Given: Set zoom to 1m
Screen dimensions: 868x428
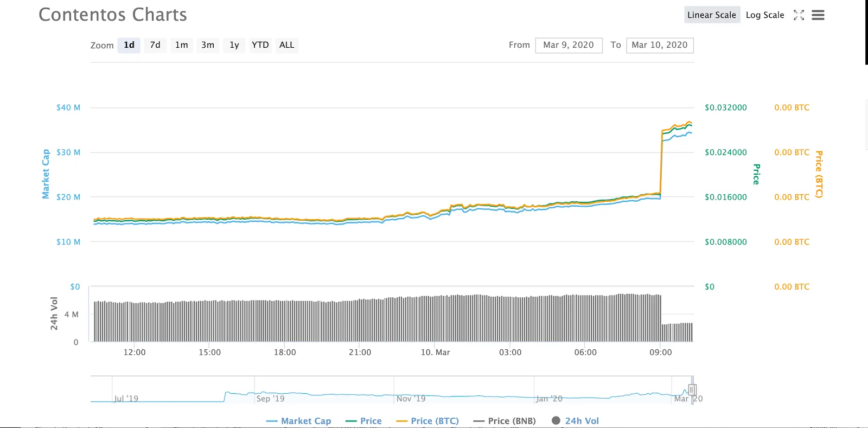Looking at the screenshot, I should click(181, 45).
